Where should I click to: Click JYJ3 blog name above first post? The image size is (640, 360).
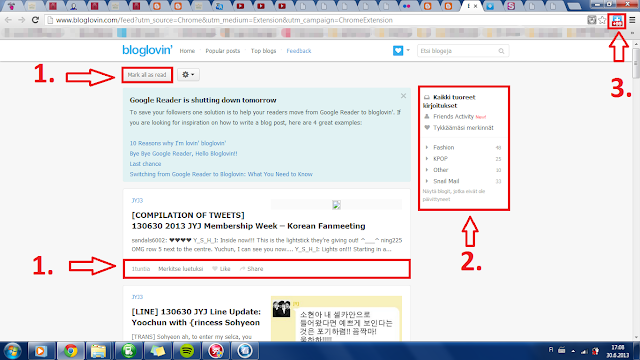137,200
